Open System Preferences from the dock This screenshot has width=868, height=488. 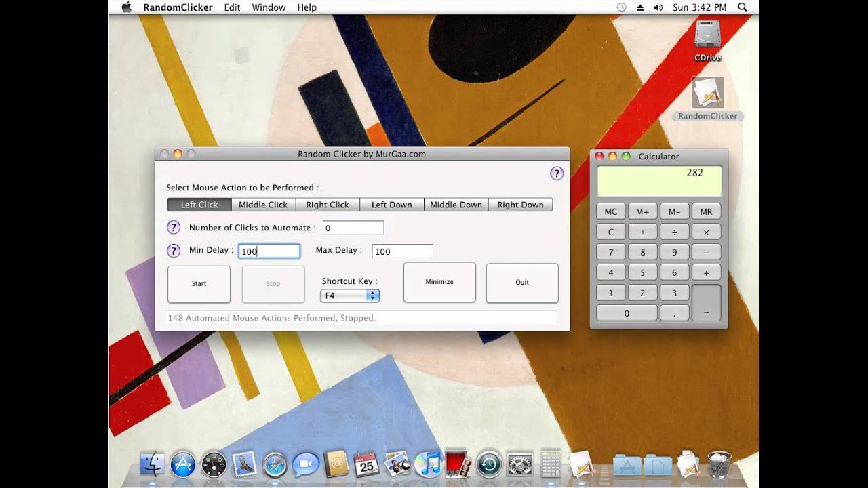pos(520,465)
